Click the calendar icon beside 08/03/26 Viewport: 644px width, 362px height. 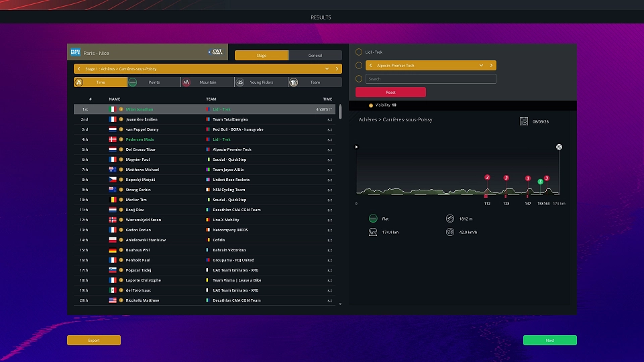pos(524,121)
